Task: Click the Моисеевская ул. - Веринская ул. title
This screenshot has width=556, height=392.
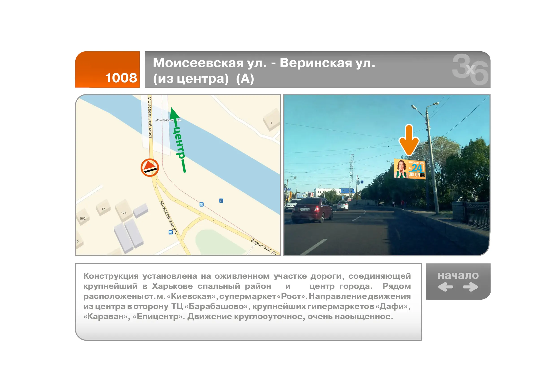Action: pyautogui.click(x=264, y=63)
